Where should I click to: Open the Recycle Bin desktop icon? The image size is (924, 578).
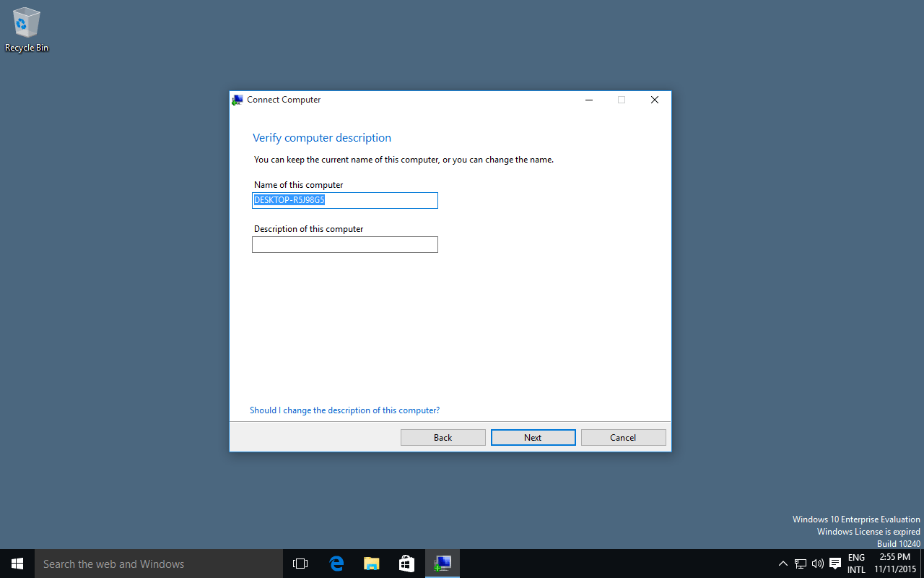tap(27, 30)
